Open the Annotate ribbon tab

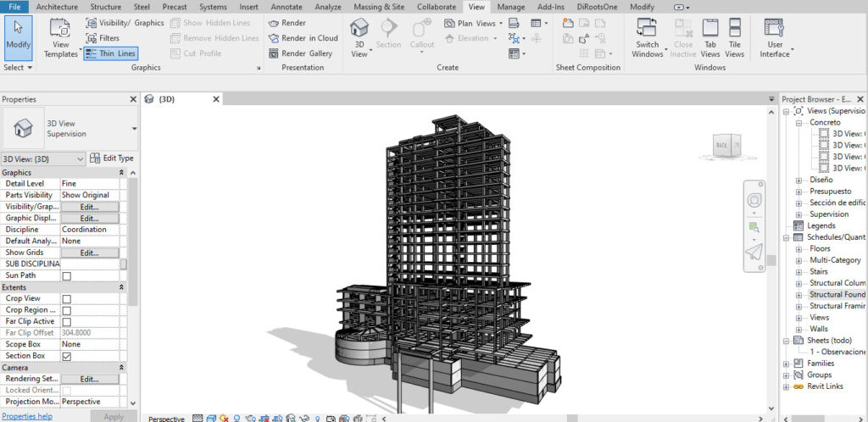(286, 7)
